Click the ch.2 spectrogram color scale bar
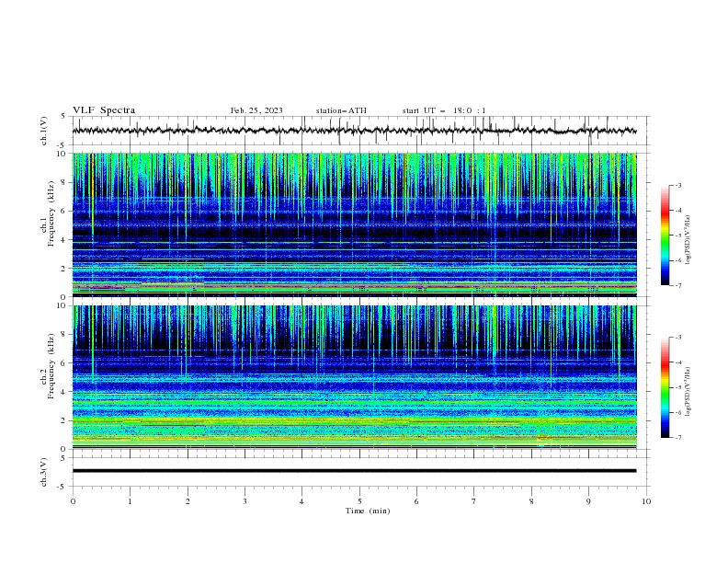The width and height of the screenshot is (728, 563). 665,387
